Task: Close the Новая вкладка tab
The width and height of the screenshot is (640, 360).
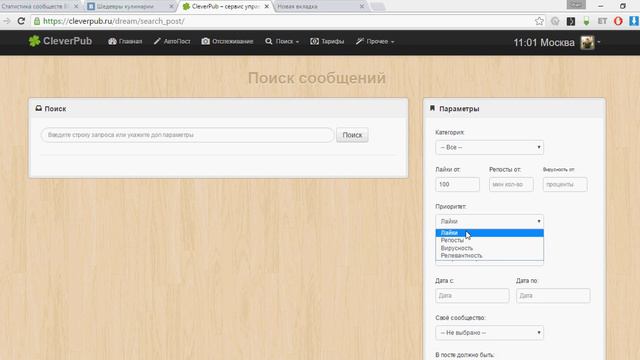Action: [x=362, y=7]
